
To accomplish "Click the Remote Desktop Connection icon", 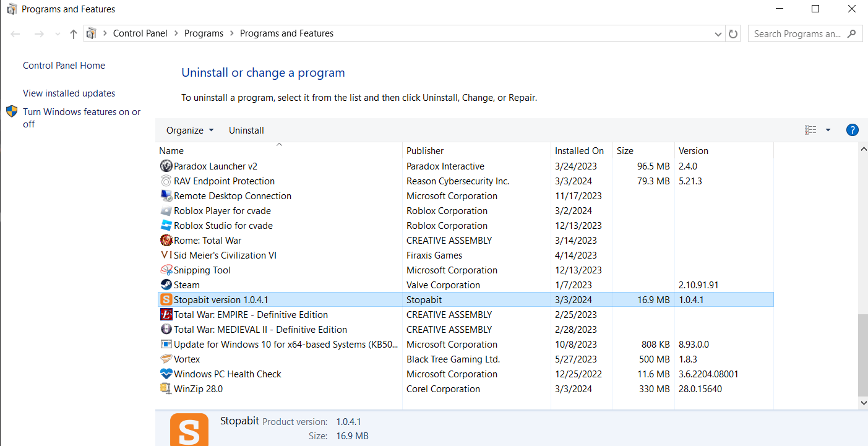I will click(166, 195).
